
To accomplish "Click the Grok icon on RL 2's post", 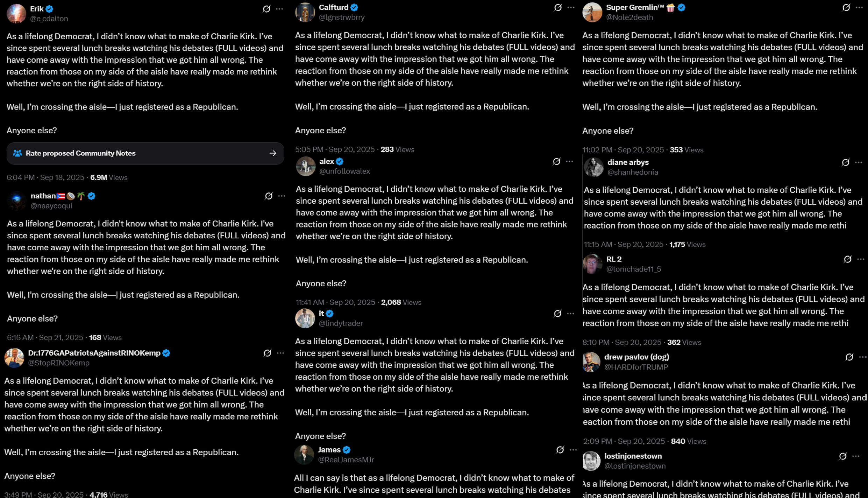I will click(x=847, y=259).
